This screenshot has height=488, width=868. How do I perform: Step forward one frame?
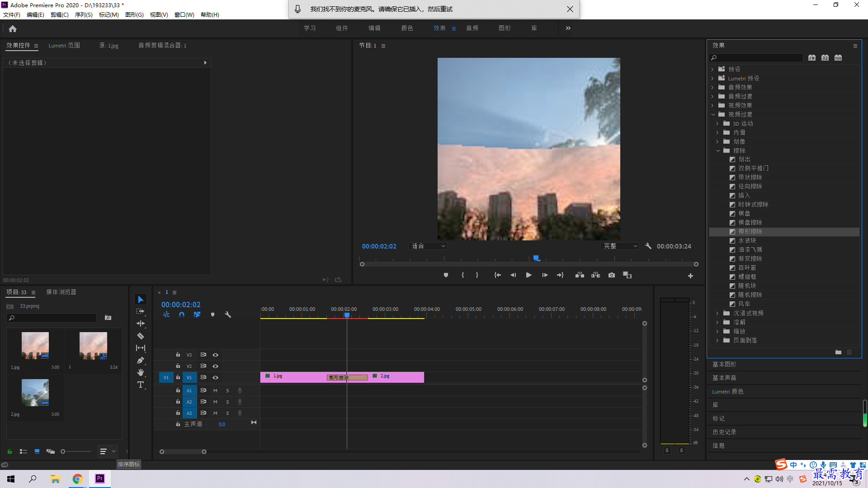pyautogui.click(x=545, y=275)
